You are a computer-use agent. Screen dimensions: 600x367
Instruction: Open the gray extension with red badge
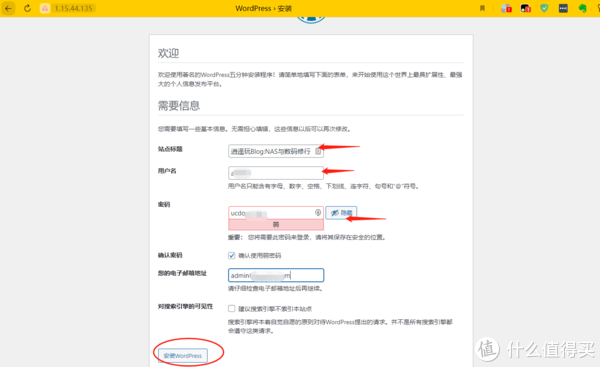[x=506, y=8]
